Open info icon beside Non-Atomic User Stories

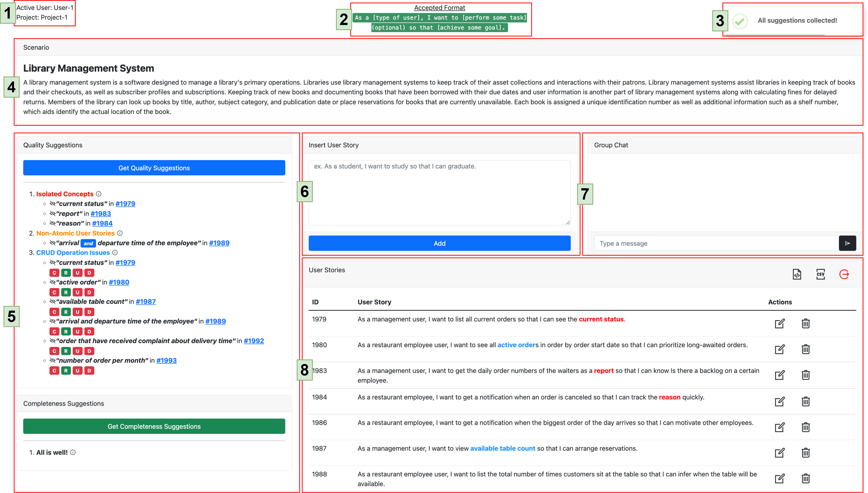[120, 233]
